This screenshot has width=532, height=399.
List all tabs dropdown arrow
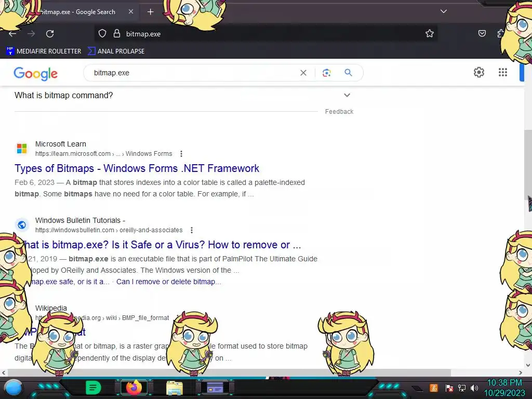[444, 11]
